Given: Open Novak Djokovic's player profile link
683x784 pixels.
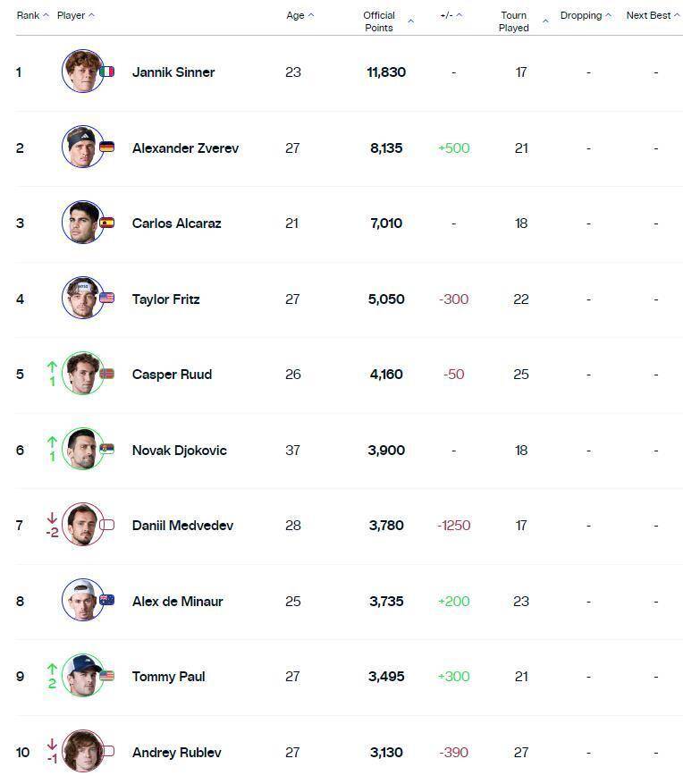Looking at the screenshot, I should [x=179, y=450].
